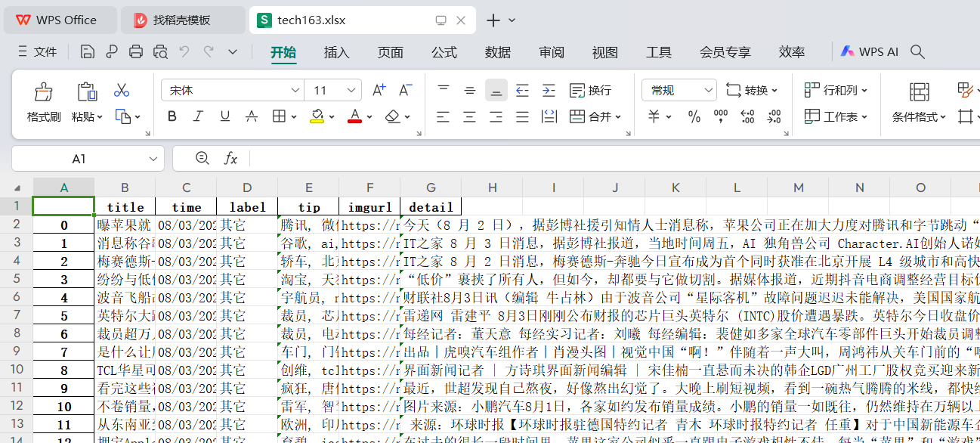
Task: Apply the red font color
Action: coord(355,116)
